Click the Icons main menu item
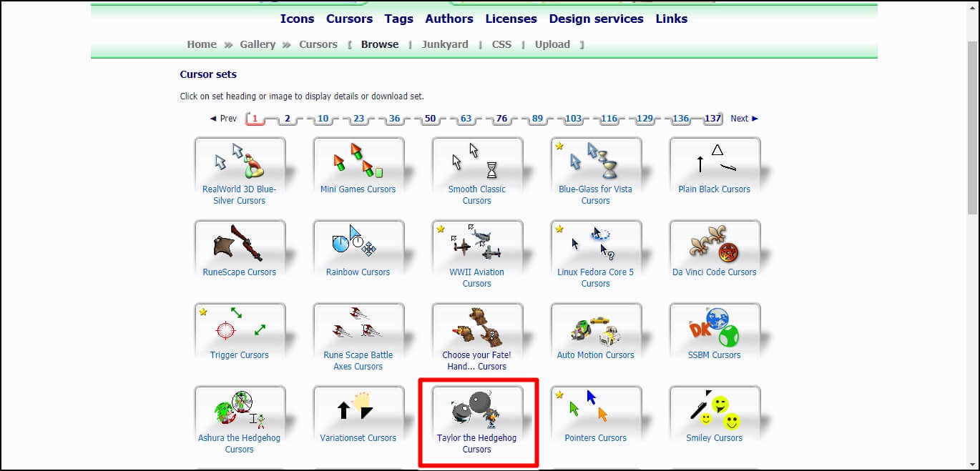The width and height of the screenshot is (980, 471). 297,19
